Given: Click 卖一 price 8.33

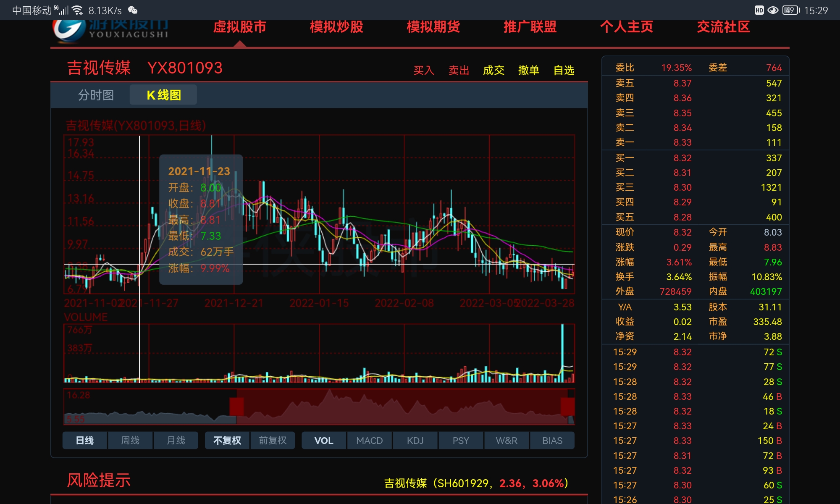Looking at the screenshot, I should click(682, 142).
